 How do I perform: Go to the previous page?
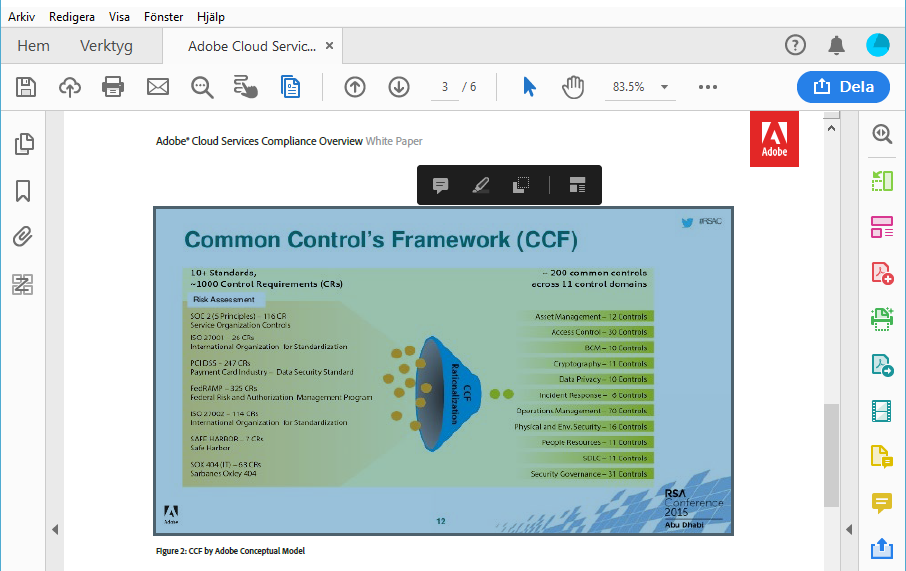(x=355, y=87)
